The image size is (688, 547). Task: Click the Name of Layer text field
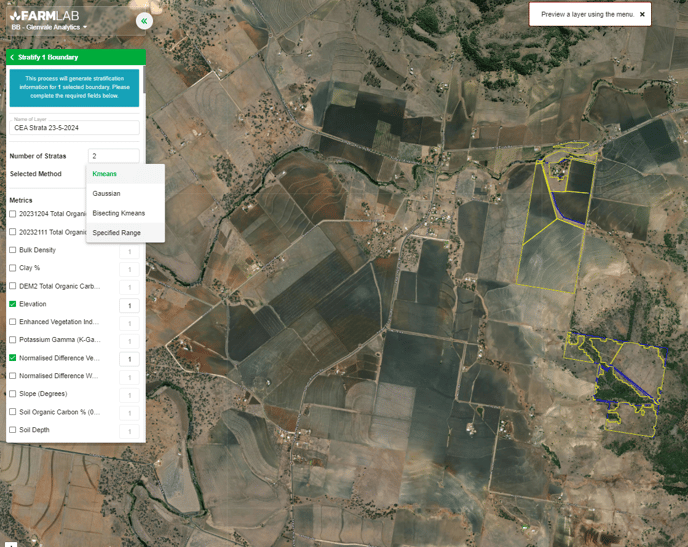pyautogui.click(x=75, y=128)
